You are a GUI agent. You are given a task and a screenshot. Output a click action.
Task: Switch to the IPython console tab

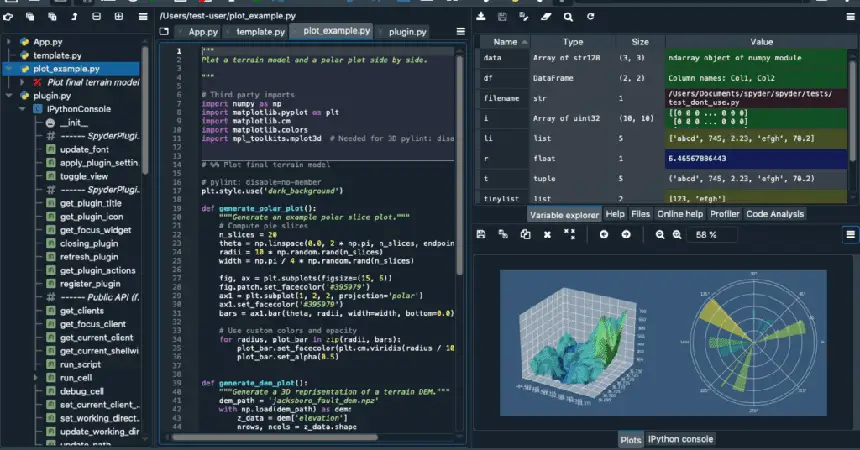[x=681, y=439]
